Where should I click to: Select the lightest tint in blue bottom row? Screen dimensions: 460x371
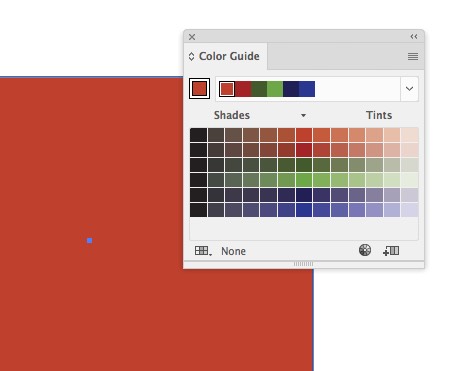pyautogui.click(x=410, y=210)
